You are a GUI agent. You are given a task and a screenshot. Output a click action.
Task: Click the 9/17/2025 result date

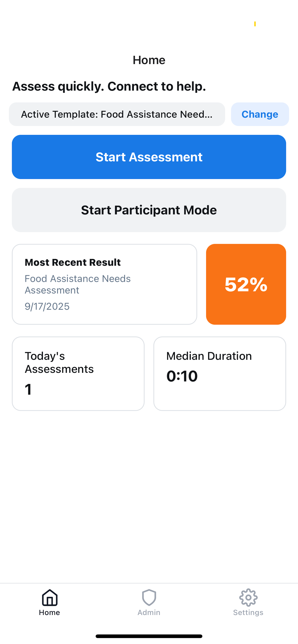pyautogui.click(x=47, y=306)
